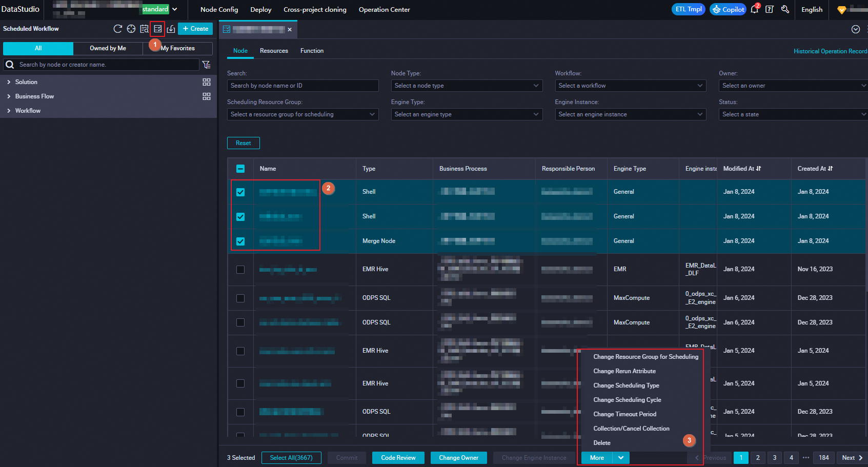Click the refresh icon in Scheduled Workflow
Screen dimensions: 868x467
117,29
